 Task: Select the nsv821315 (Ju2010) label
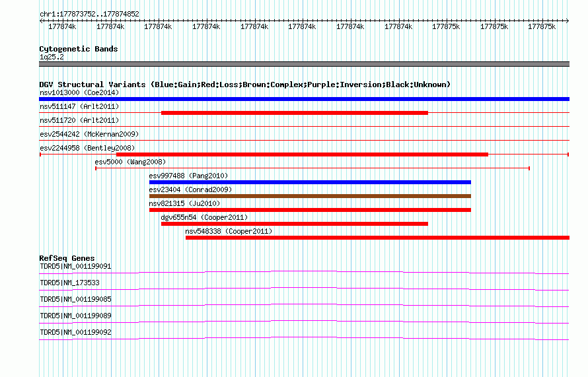184,203
